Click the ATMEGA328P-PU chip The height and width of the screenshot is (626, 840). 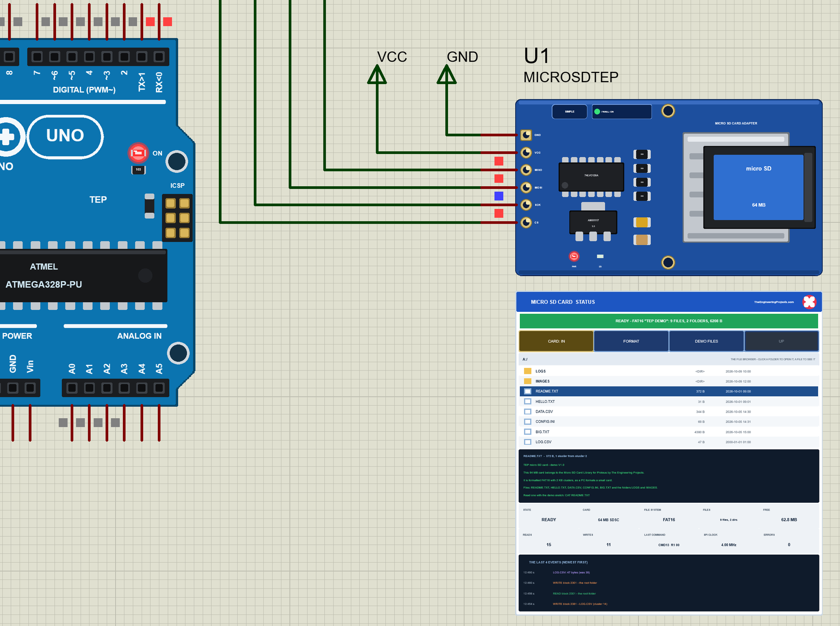click(x=83, y=275)
